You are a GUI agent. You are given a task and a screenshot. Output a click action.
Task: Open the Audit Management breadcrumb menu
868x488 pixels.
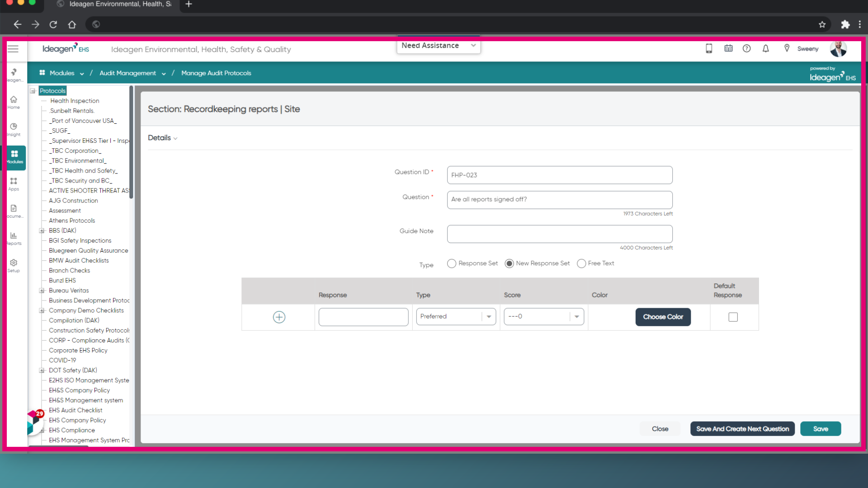[132, 73]
